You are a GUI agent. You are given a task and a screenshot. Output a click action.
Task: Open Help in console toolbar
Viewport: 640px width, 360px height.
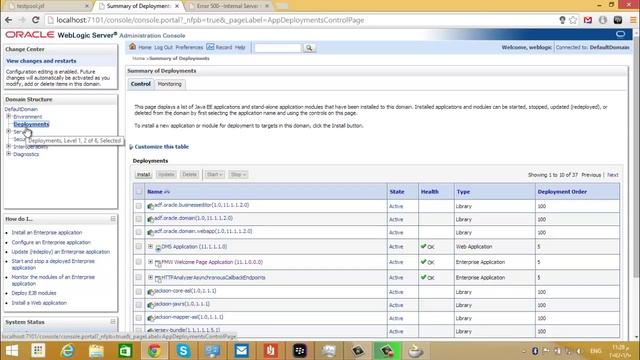coord(240,47)
